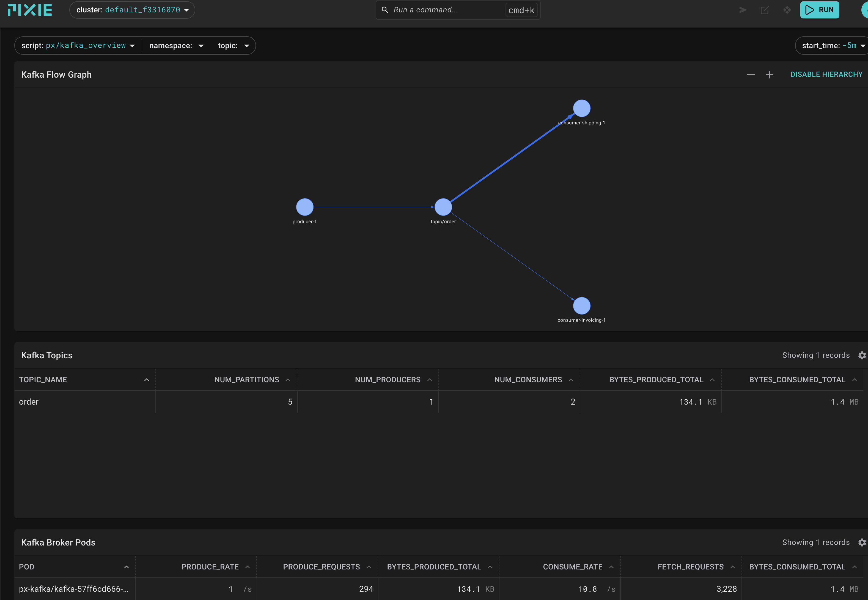The image size is (868, 600).
Task: Click the move widgets icon
Action: click(787, 10)
